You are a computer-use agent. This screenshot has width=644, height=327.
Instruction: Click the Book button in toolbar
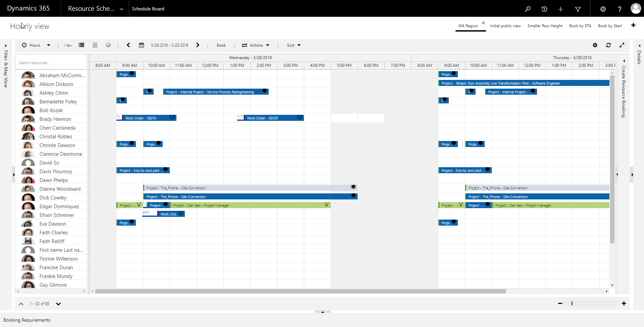221,45
